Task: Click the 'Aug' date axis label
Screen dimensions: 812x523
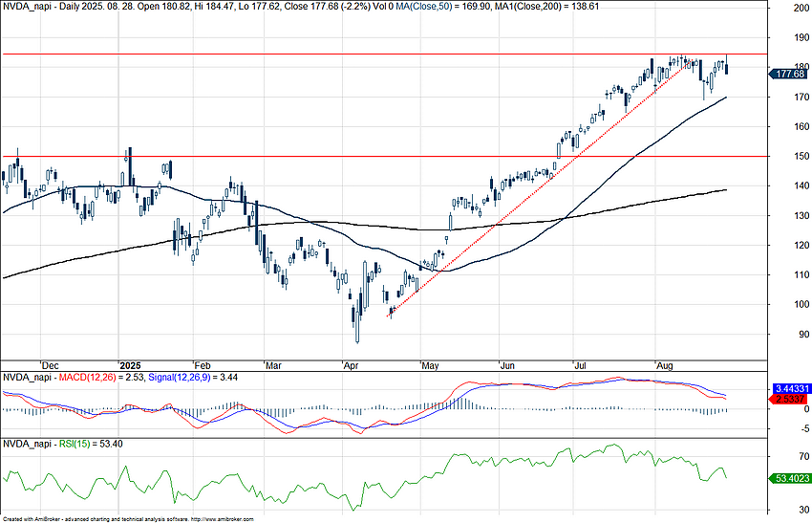Action: pos(665,365)
